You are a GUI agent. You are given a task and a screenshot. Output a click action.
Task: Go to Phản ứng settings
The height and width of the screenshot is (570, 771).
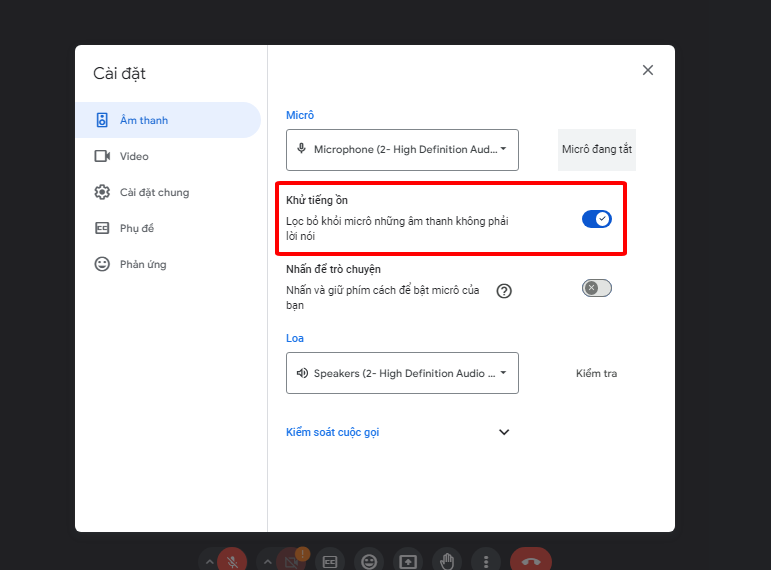point(142,264)
